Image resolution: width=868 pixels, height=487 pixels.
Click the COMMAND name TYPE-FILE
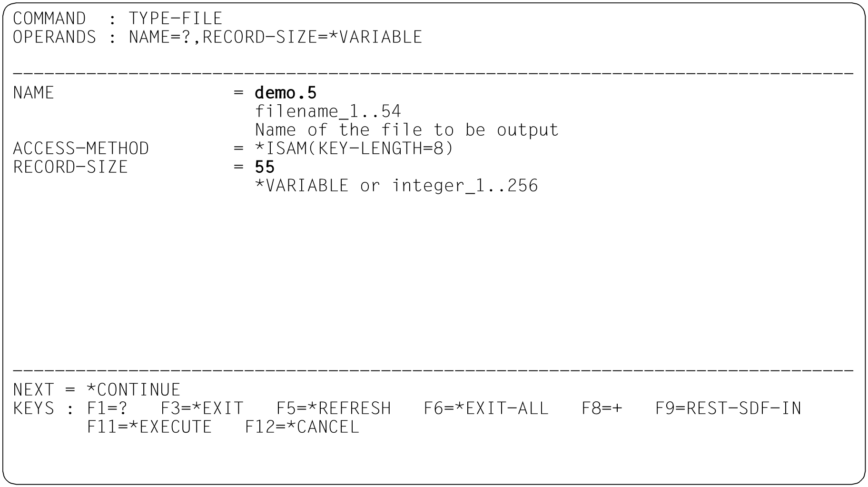176,19
